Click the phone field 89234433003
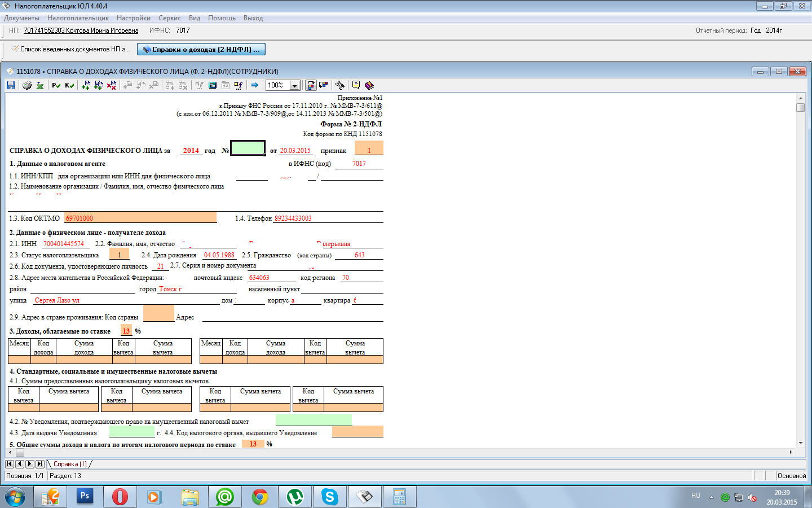This screenshot has width=812, height=508. pyautogui.click(x=328, y=218)
